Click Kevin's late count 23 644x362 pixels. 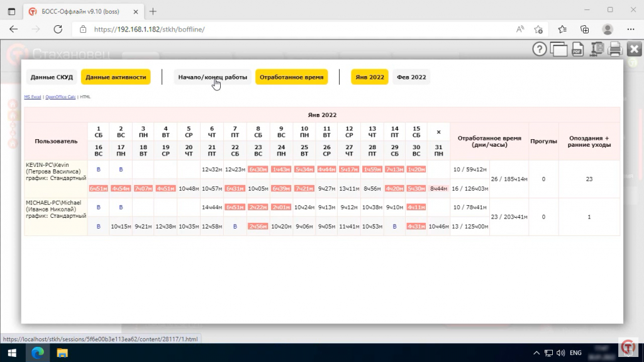tap(589, 179)
